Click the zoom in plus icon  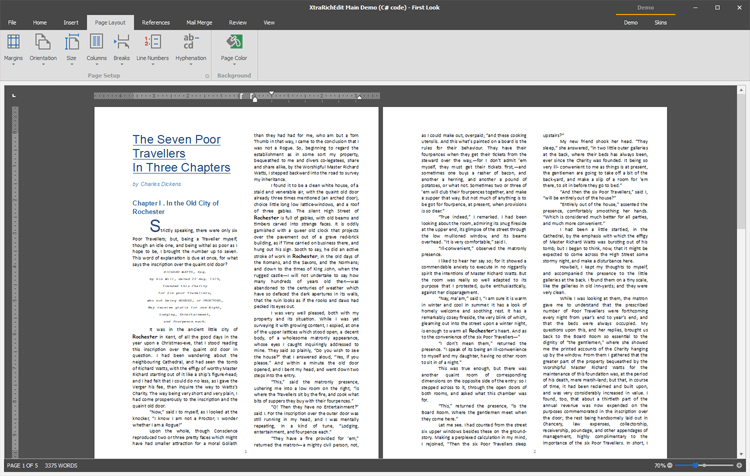pyautogui.click(x=739, y=465)
